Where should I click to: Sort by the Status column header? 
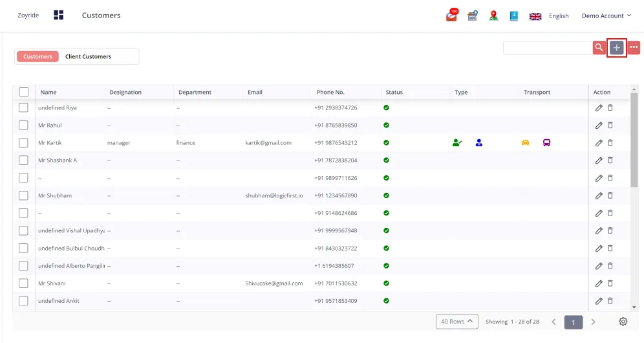point(394,92)
